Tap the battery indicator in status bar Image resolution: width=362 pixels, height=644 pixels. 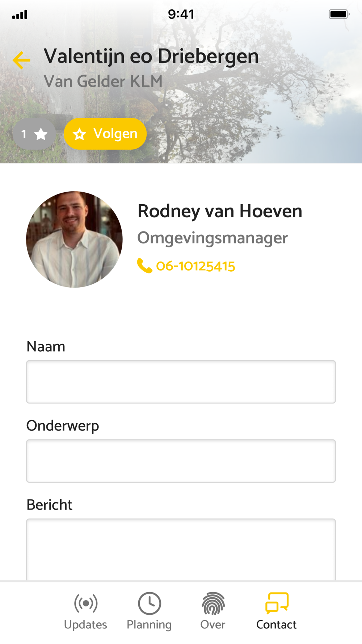339,14
